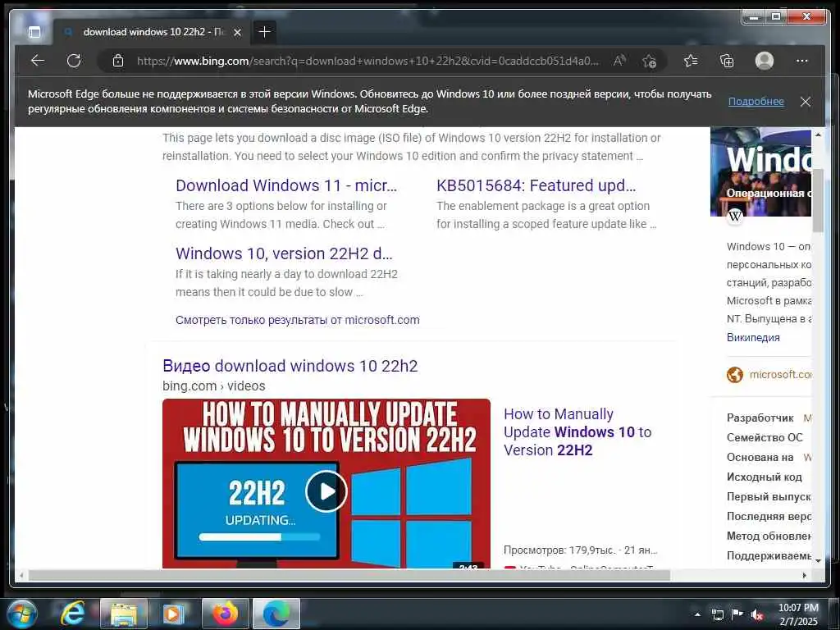The image size is (840, 630).
Task: Open the Favorites list
Action: point(691,61)
